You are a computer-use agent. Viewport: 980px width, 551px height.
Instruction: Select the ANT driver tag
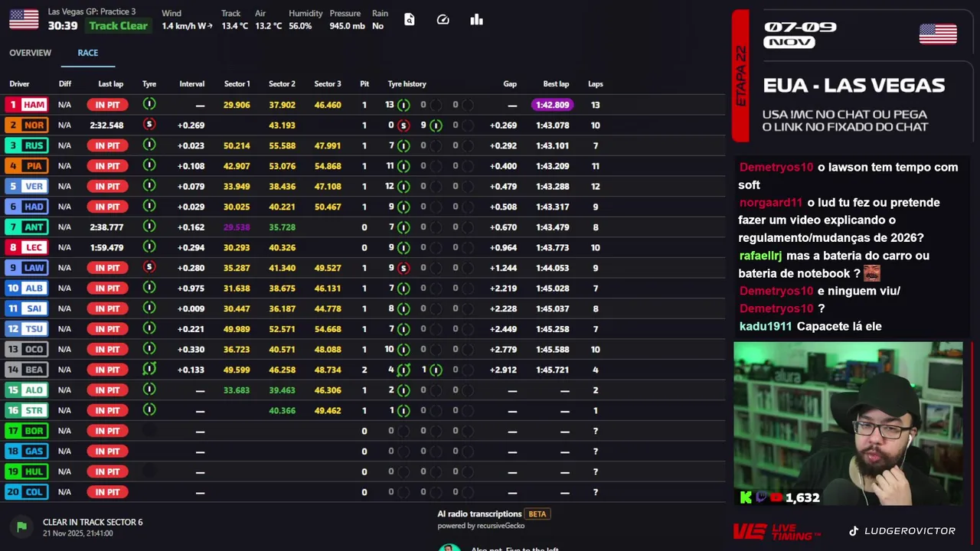(27, 227)
